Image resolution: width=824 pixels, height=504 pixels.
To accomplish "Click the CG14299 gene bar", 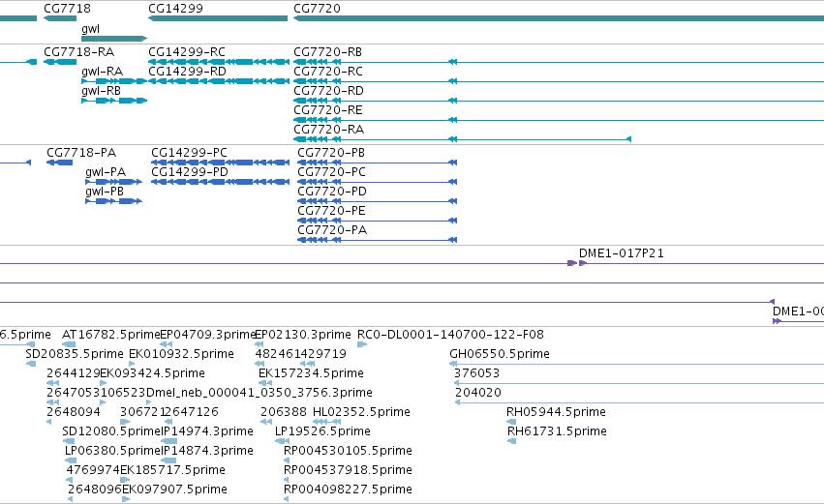I will click(218, 18).
